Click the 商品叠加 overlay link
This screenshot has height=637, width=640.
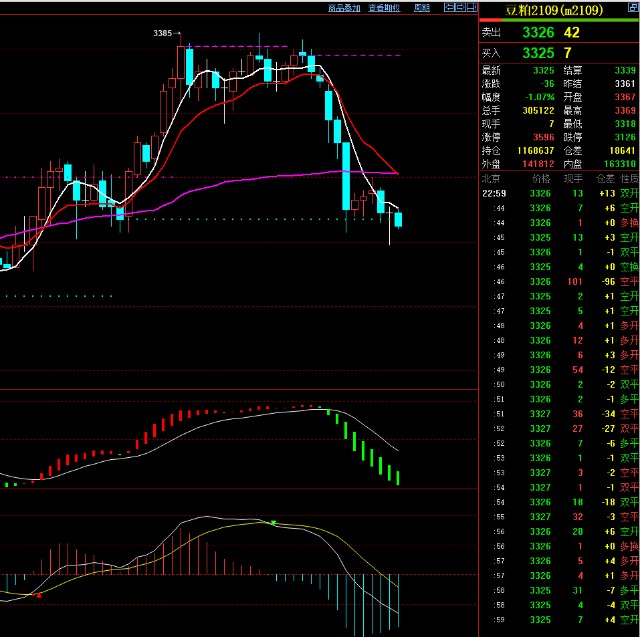point(345,7)
